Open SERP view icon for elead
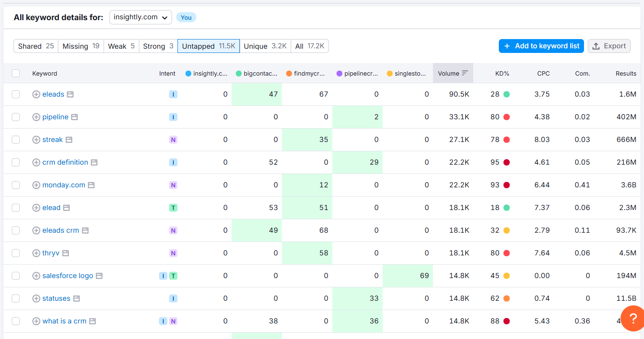 click(66, 208)
